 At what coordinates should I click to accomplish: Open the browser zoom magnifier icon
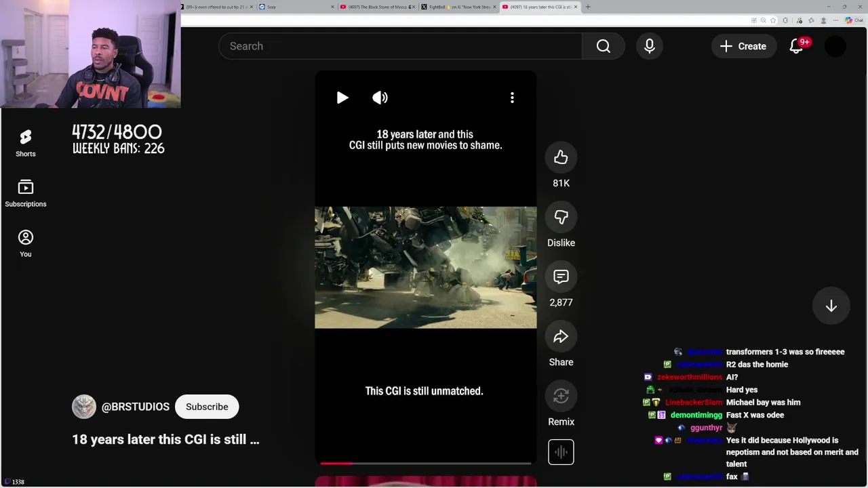(763, 20)
